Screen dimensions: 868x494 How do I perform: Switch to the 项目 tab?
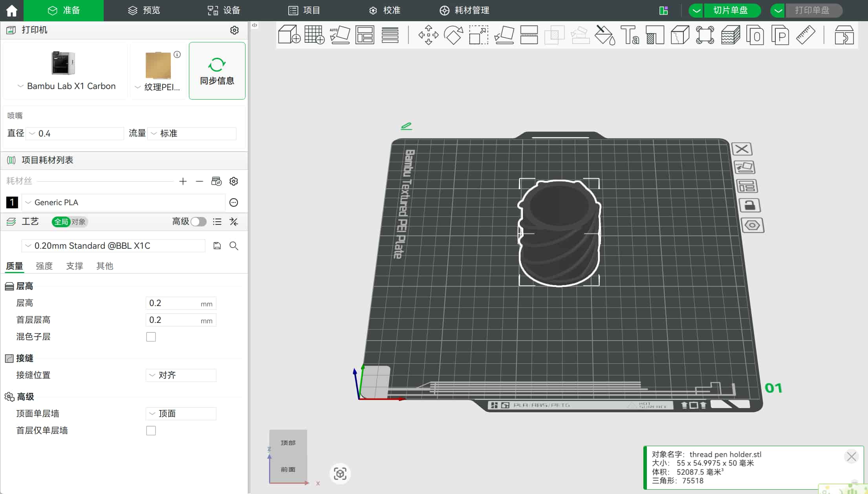coord(304,11)
